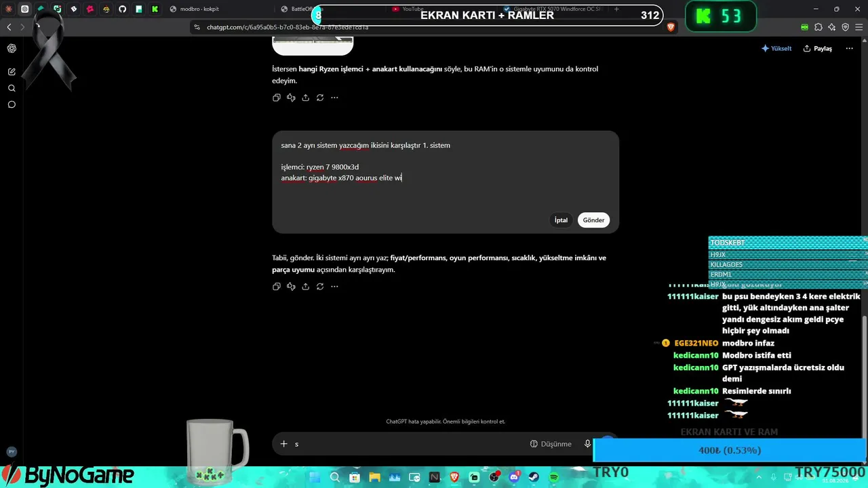
Task: Open the chats bubble icon in sidebar
Action: click(x=12, y=104)
